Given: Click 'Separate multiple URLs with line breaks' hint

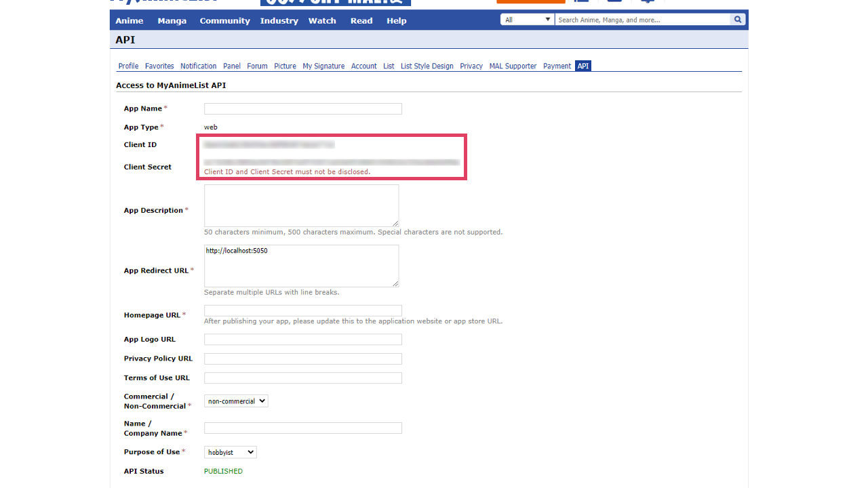Looking at the screenshot, I should click(271, 292).
